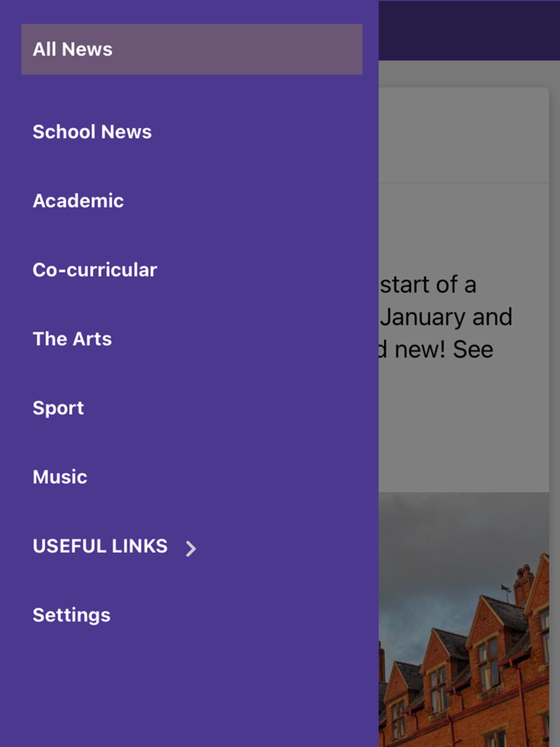The height and width of the screenshot is (747, 560).
Task: Open the Settings screen
Action: click(x=71, y=615)
